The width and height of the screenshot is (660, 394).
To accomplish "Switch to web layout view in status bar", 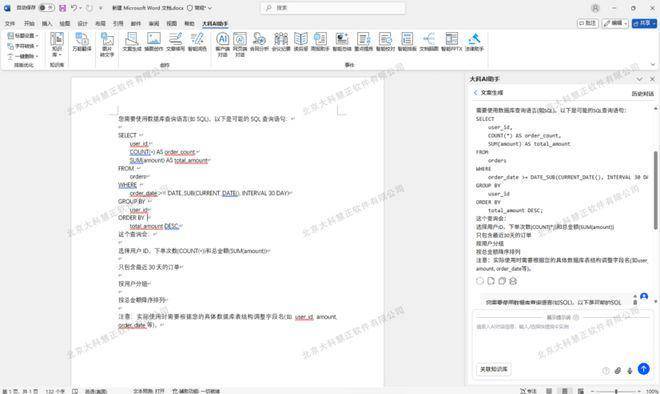I will (x=580, y=391).
